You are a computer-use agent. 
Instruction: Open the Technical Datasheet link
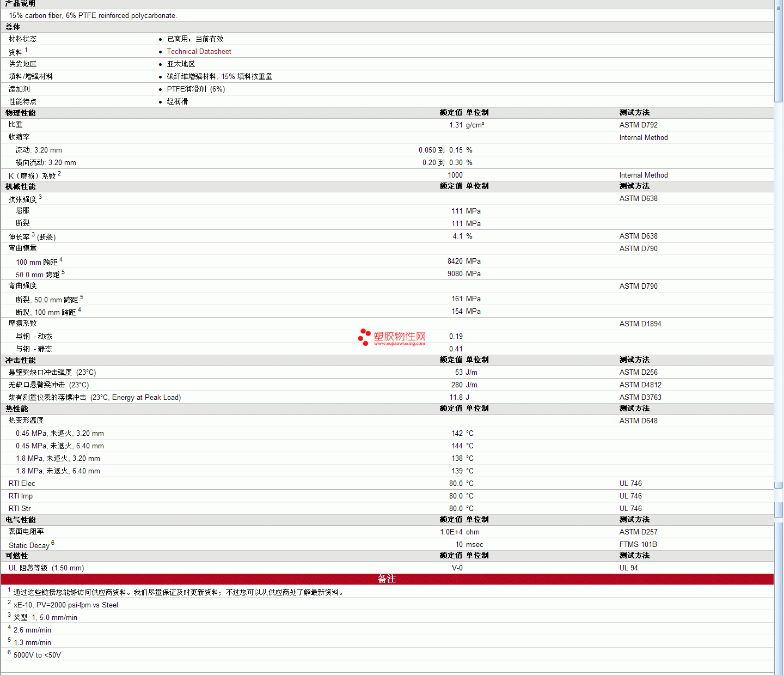click(199, 52)
